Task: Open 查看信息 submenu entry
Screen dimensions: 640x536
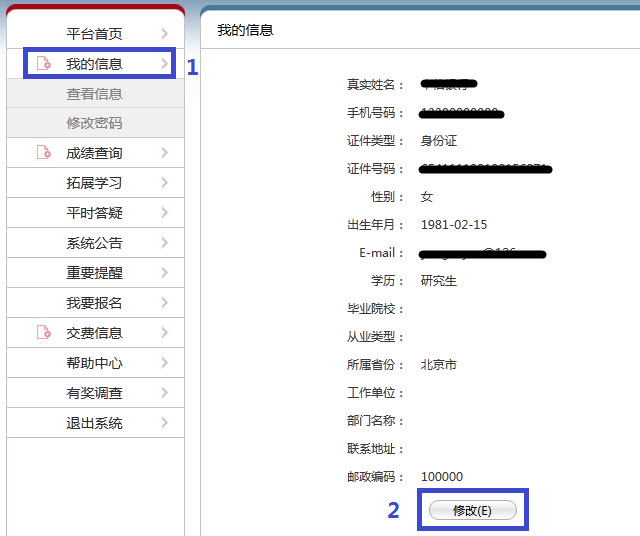Action: pos(96,94)
